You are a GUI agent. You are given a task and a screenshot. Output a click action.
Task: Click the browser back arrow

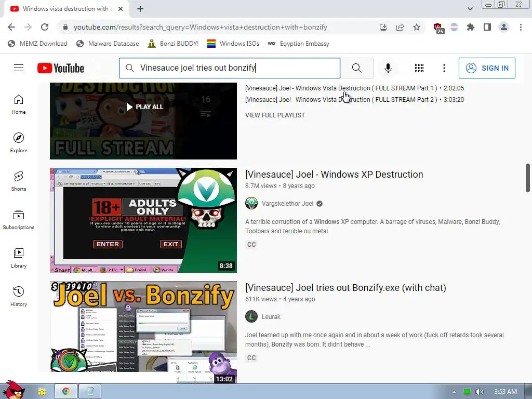pyautogui.click(x=11, y=27)
